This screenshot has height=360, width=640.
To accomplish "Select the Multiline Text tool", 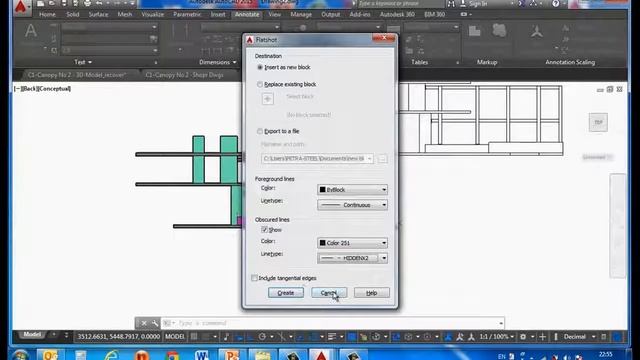I will [31, 32].
